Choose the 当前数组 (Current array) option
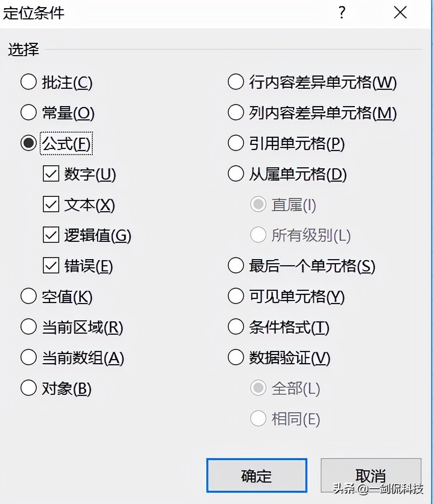Screen dimensions: 433x504 click(x=29, y=357)
